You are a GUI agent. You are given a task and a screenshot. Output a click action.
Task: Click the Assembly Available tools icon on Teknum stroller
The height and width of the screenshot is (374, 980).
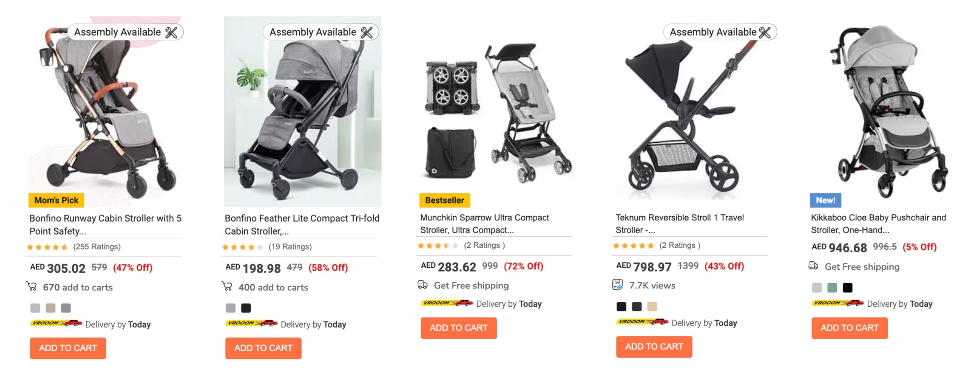[764, 32]
